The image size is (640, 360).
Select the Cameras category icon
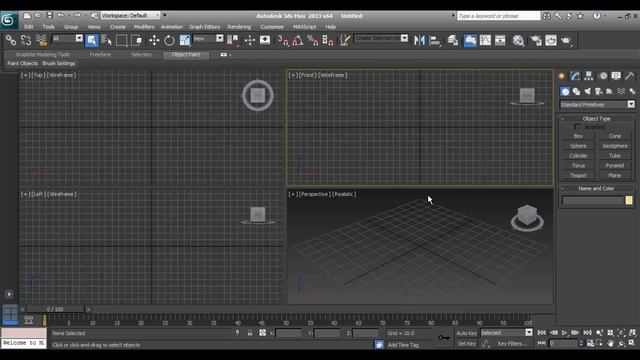tap(598, 91)
